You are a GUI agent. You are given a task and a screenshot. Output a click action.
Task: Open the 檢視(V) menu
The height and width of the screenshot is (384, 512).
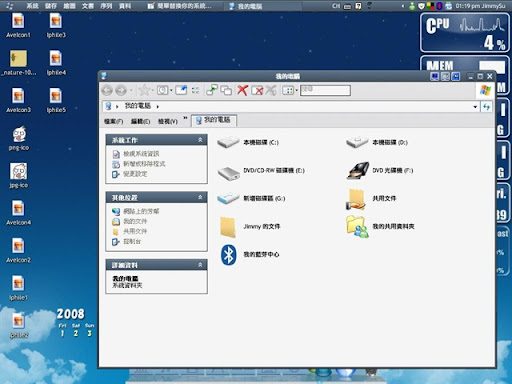(x=168, y=121)
